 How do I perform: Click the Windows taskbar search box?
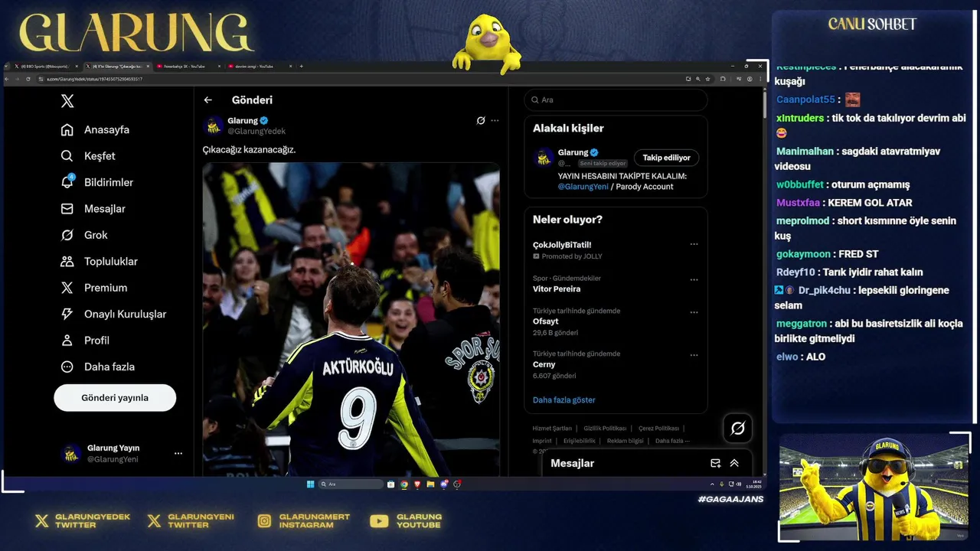(351, 484)
